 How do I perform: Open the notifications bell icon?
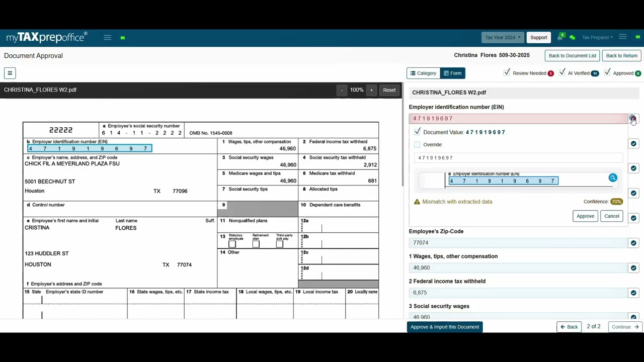pyautogui.click(x=560, y=37)
